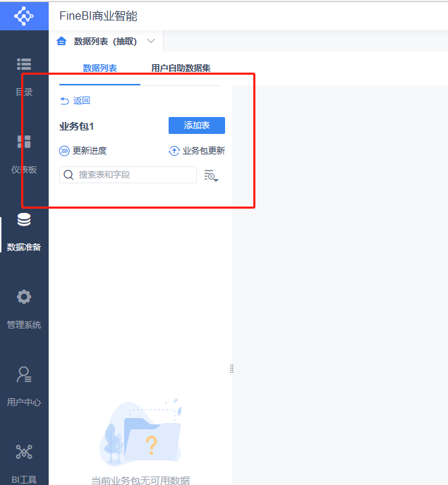The image size is (448, 485).
Task: Open the 目录 directory sidebar icon
Action: coord(24,64)
